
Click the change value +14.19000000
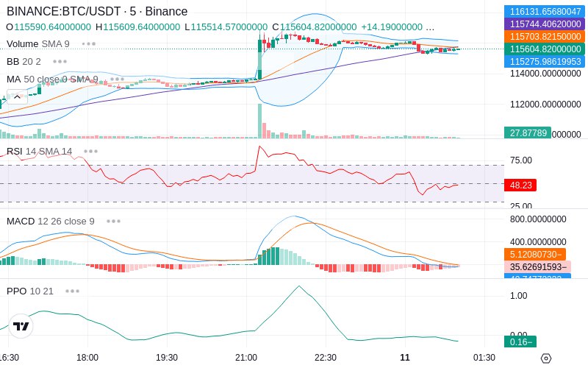392,27
